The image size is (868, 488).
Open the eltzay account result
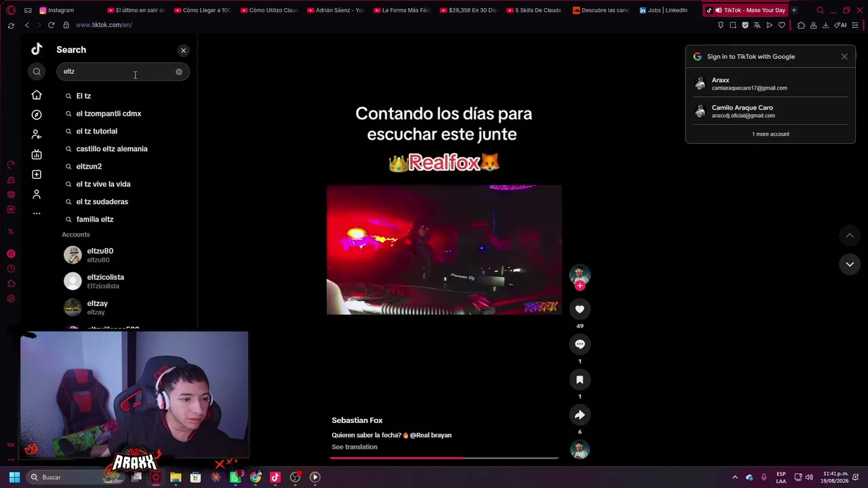[x=125, y=308]
